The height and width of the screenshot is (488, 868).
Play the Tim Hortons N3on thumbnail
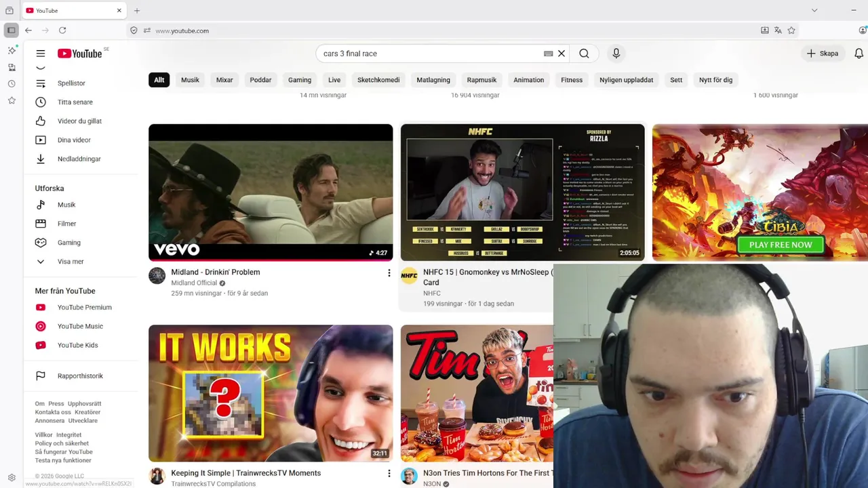pyautogui.click(x=477, y=393)
